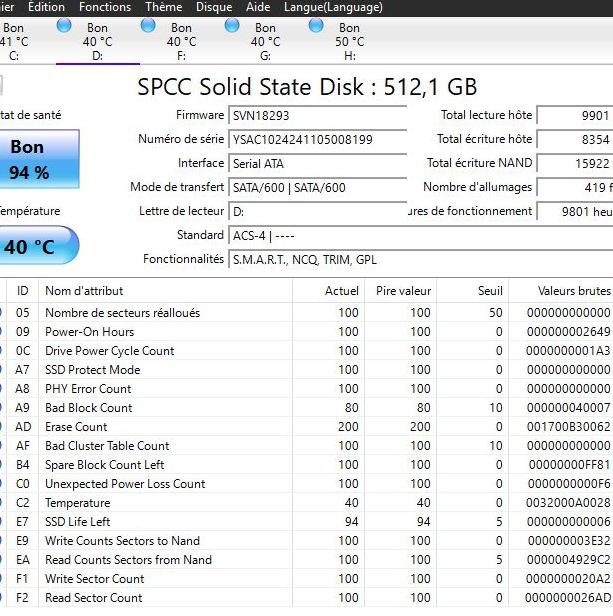Screen dimensions: 613x616
Task: Click the Total écriture hôte value 8354
Action: 575,139
